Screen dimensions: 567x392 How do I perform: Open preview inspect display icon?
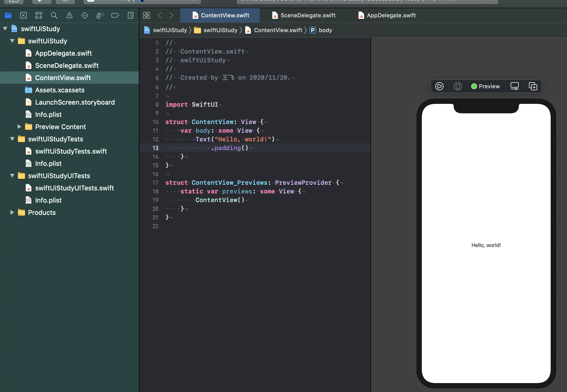(x=515, y=86)
